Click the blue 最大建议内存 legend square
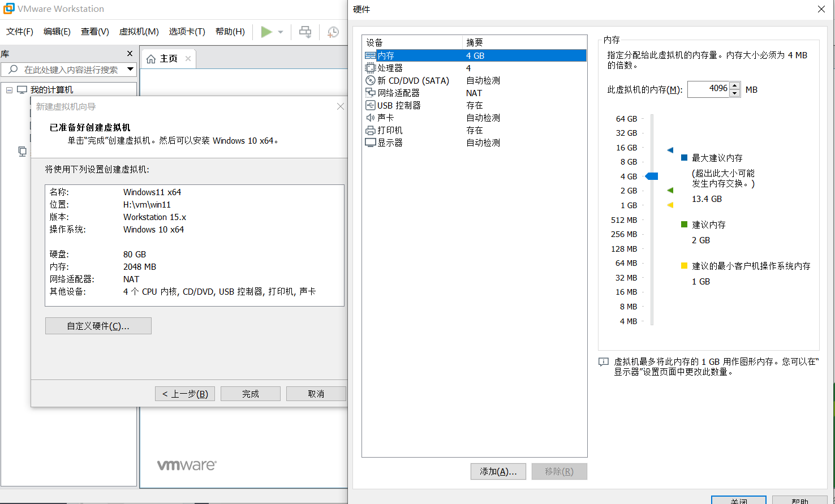 684,158
